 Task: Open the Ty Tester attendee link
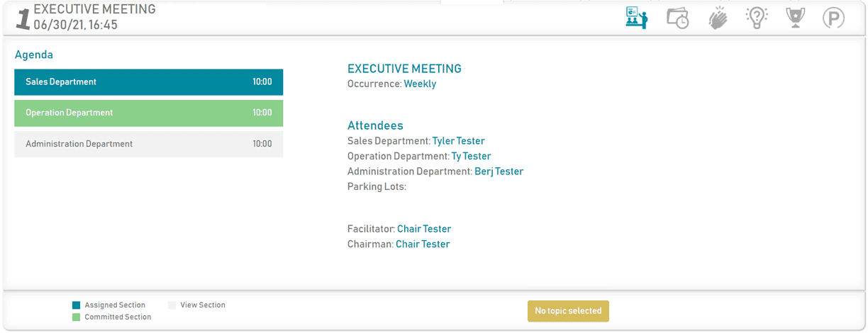[x=472, y=156]
